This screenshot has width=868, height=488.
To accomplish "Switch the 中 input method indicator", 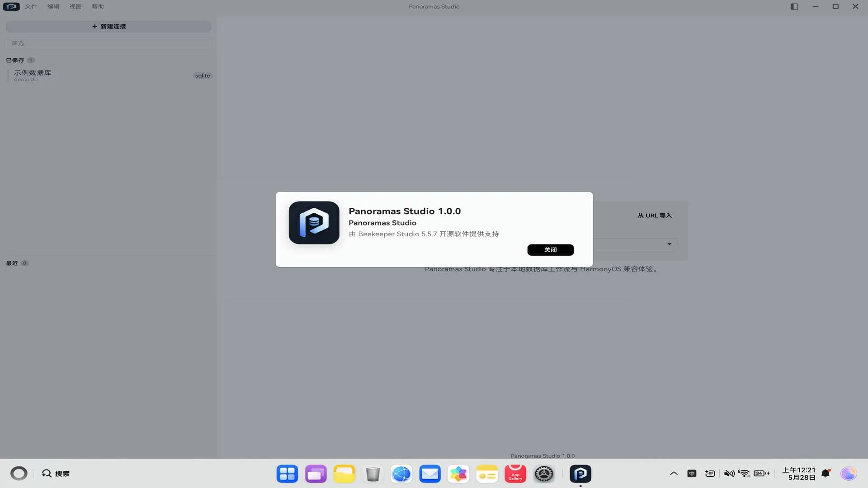I will tap(692, 473).
